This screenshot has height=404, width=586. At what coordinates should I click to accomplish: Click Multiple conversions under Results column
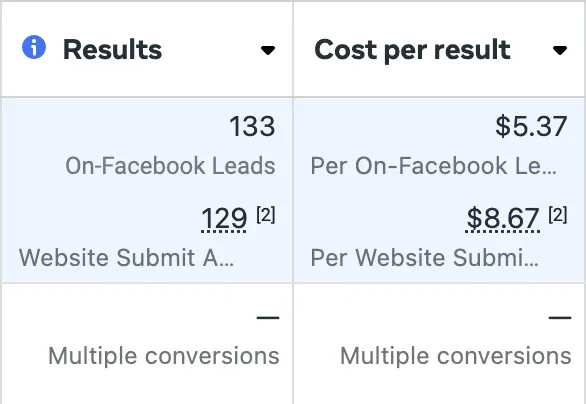(x=164, y=355)
